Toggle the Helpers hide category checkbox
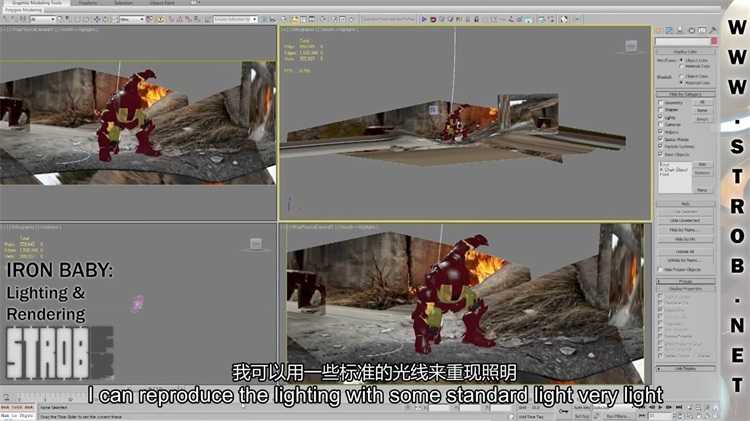The image size is (750, 421). (661, 132)
